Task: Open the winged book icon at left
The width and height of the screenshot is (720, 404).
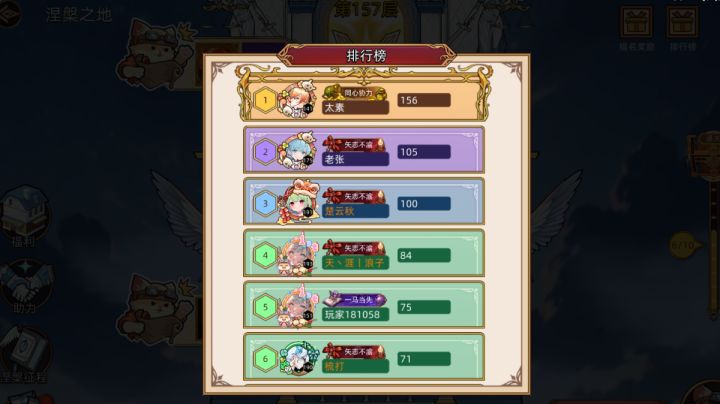Action: coord(26,350)
